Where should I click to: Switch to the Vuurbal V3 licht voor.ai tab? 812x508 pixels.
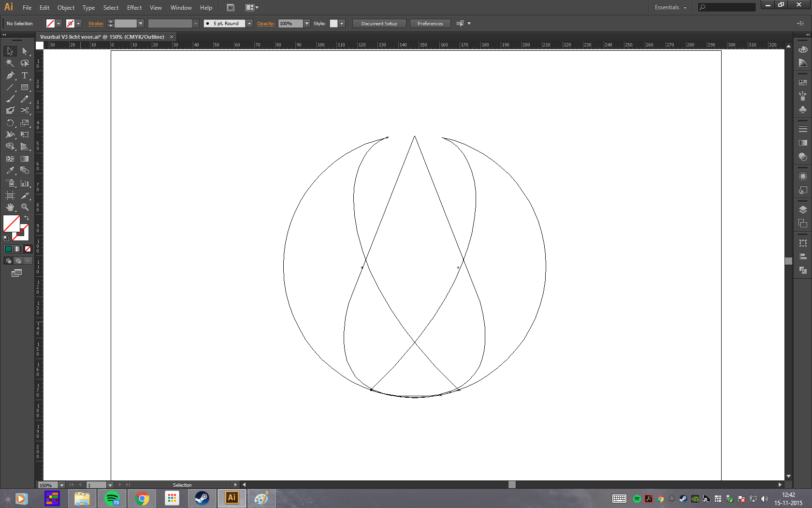click(102, 37)
